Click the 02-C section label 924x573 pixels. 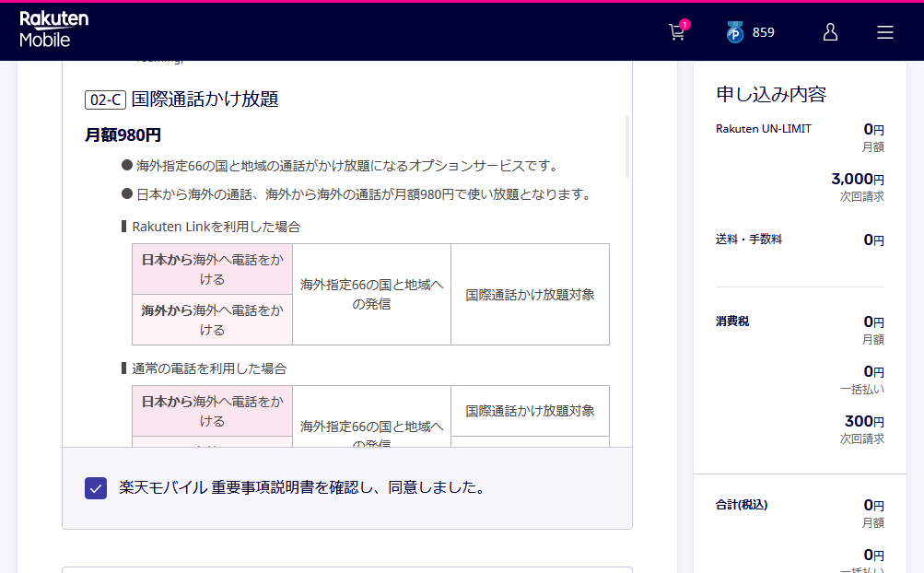106,99
